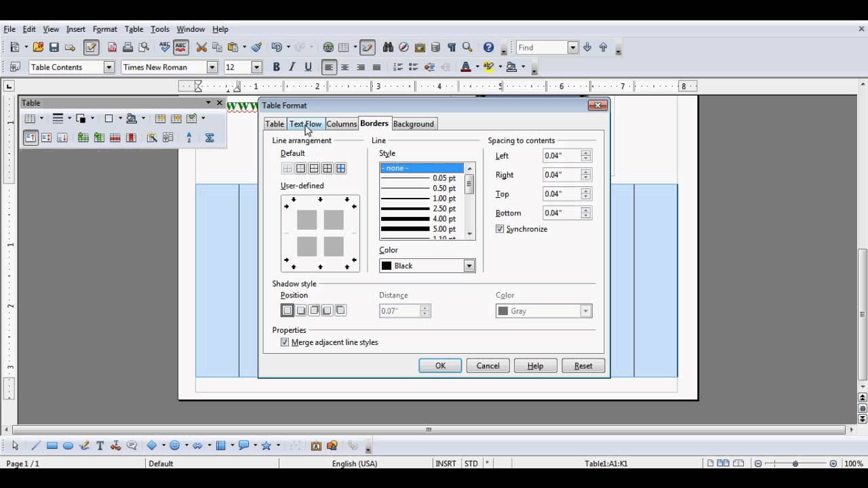Choose the Box and All Inner Lines preset

tap(340, 168)
